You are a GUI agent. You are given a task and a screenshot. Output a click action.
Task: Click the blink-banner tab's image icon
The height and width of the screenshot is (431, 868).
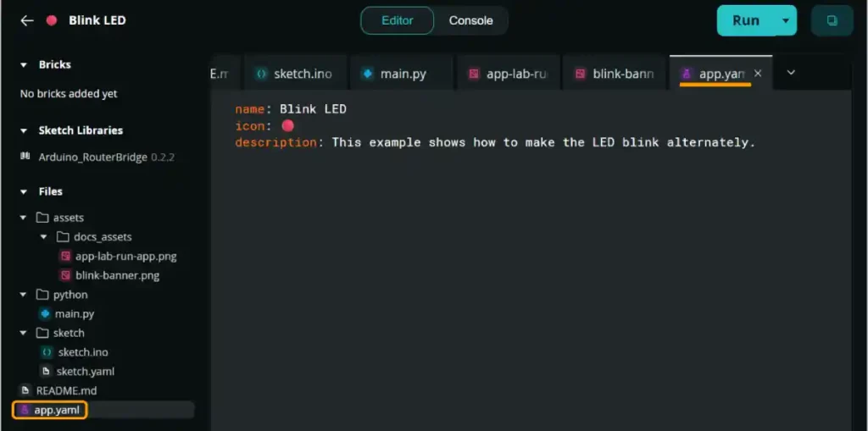click(x=580, y=74)
